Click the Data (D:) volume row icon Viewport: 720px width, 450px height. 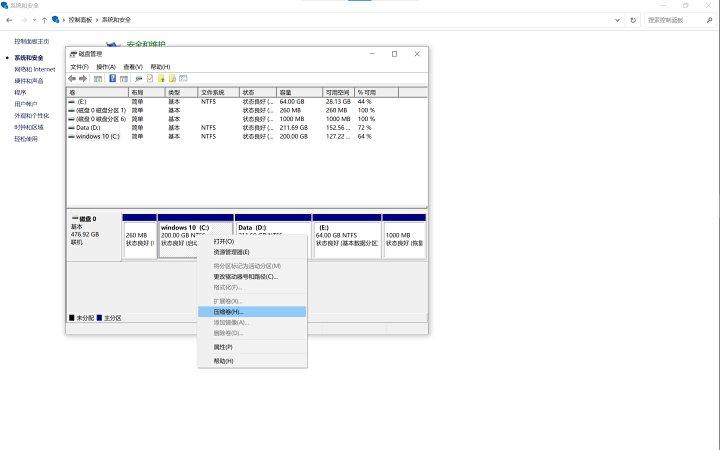tap(71, 128)
